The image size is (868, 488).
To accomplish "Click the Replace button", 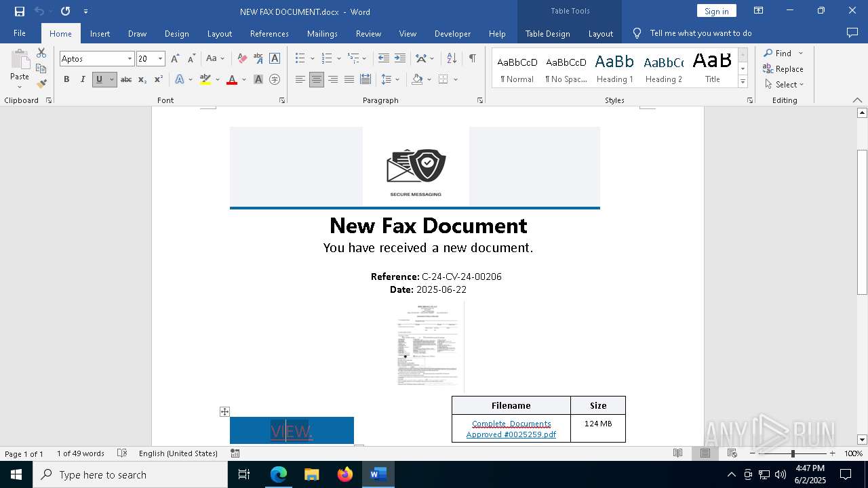I will [783, 68].
